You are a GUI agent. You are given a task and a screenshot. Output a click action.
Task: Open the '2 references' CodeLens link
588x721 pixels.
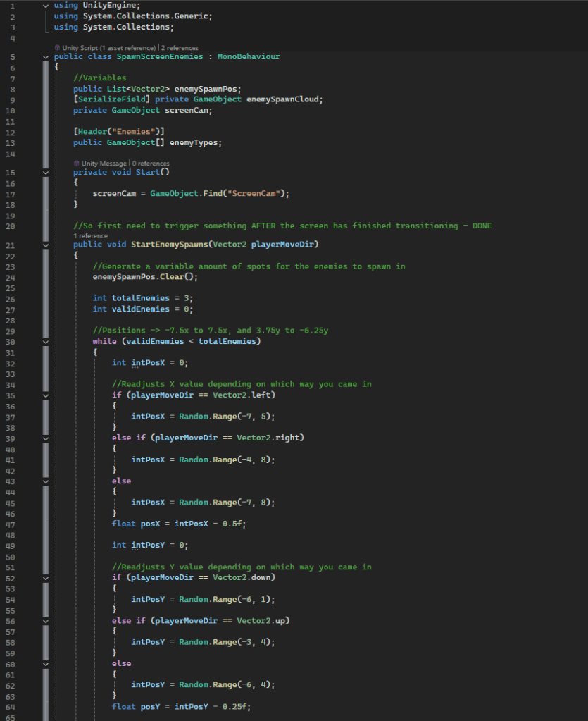182,47
